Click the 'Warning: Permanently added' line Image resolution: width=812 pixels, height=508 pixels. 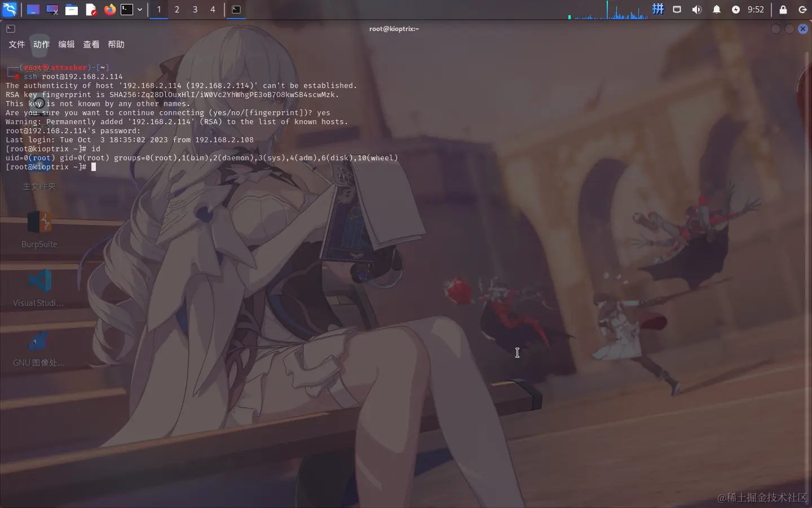177,122
